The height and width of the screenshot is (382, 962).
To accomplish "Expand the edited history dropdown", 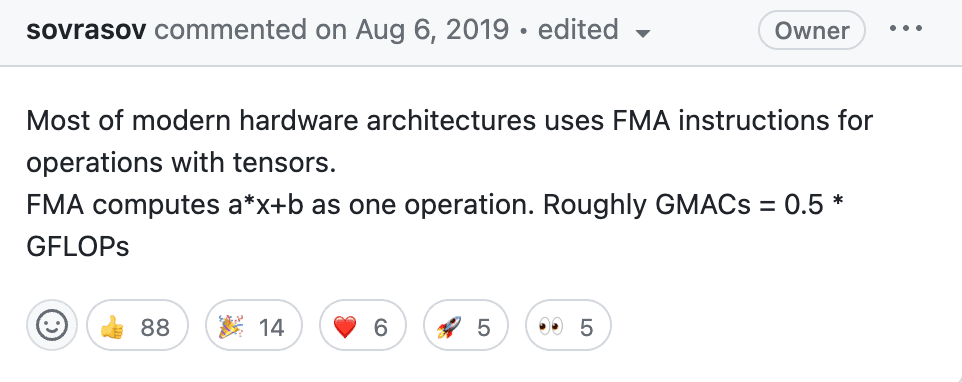I will point(594,30).
